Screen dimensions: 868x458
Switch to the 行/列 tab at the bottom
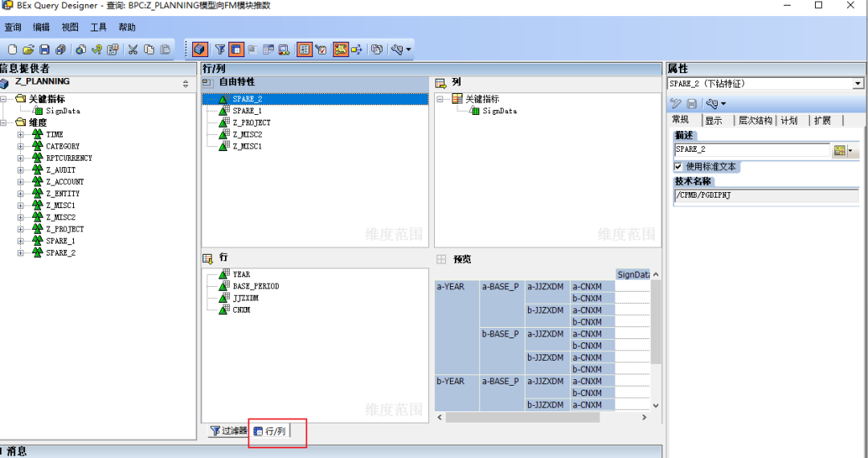(x=270, y=431)
